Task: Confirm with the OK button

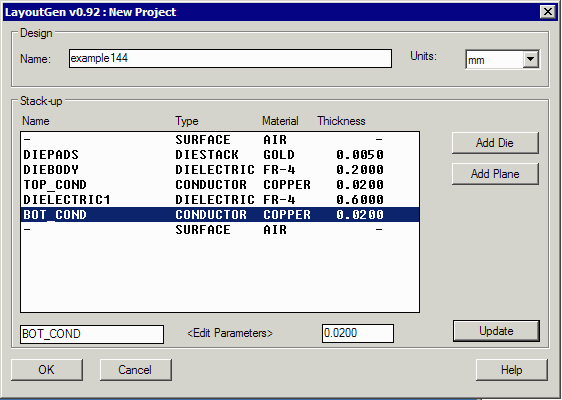Action: 47,370
